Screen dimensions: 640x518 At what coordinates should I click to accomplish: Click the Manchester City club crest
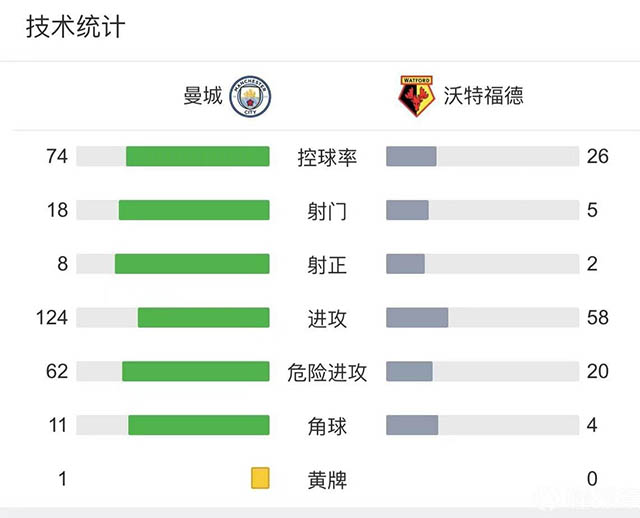tap(251, 96)
